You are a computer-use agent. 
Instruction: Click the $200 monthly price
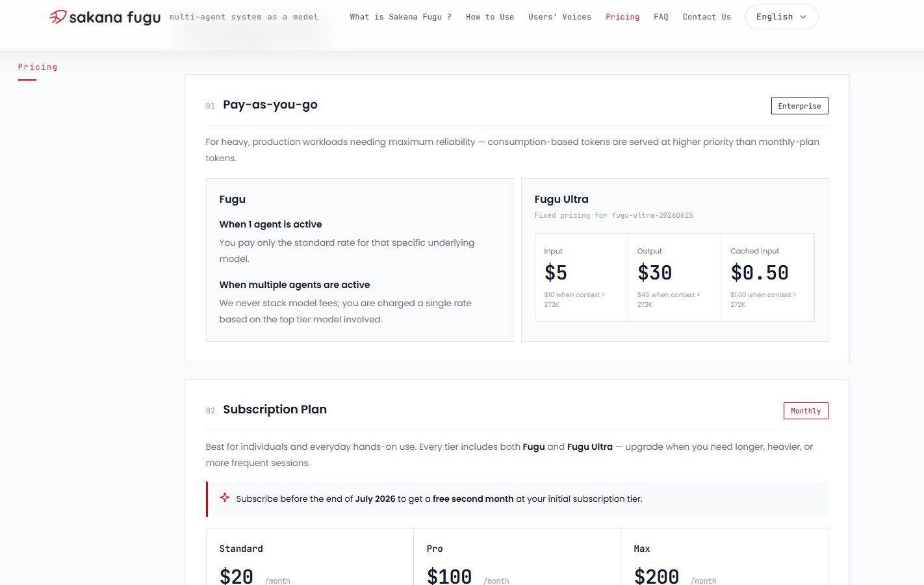click(x=656, y=576)
